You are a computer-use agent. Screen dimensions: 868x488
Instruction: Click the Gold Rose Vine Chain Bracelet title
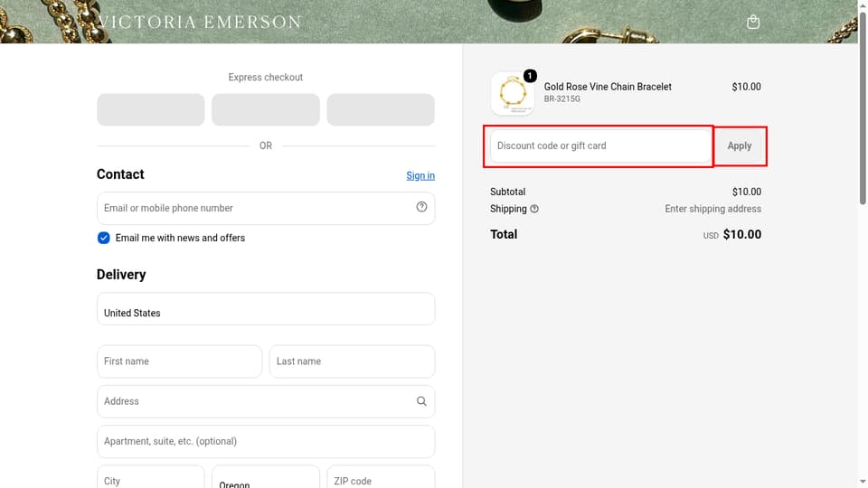pyautogui.click(x=608, y=87)
